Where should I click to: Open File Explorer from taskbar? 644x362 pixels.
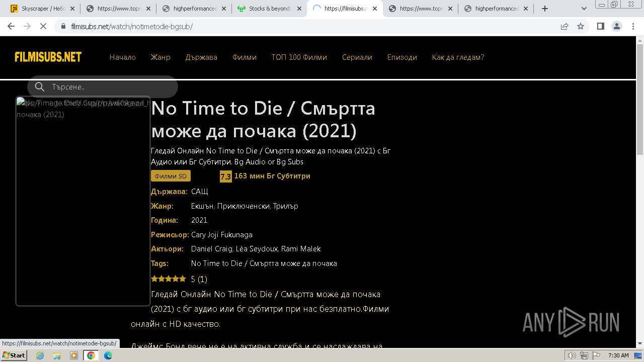pos(57,355)
